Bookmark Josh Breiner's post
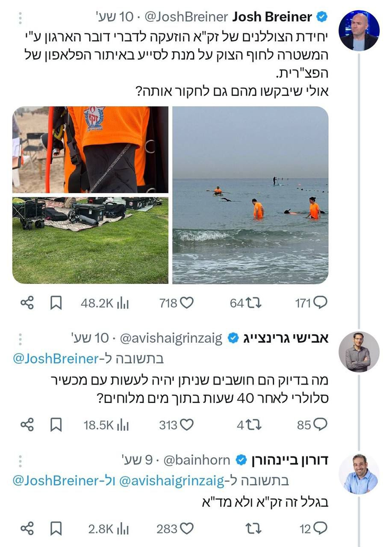 tap(56, 303)
